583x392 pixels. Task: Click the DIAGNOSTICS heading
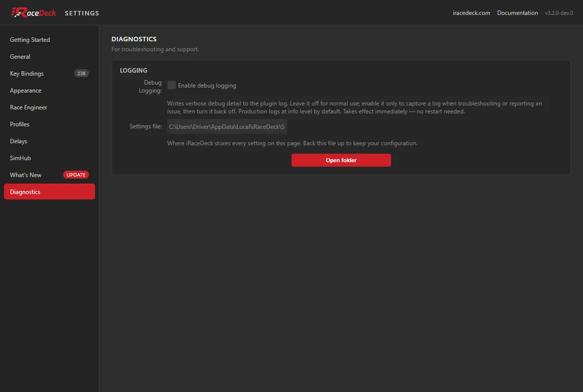point(134,39)
